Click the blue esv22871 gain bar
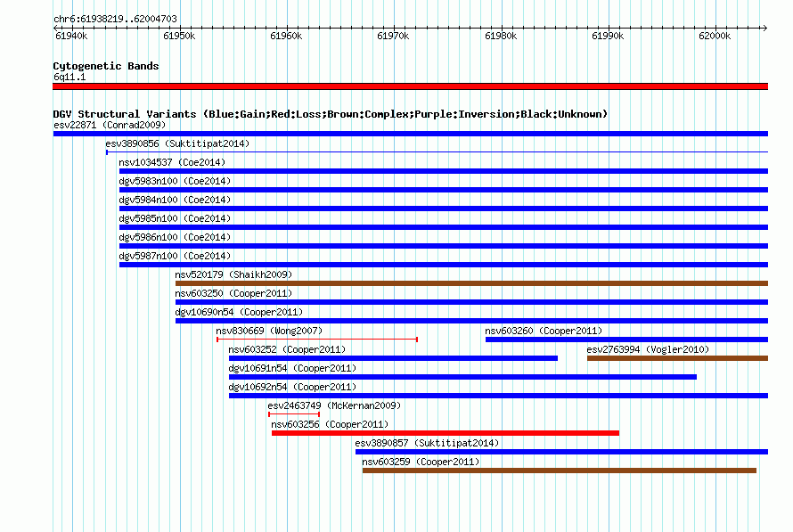The height and width of the screenshot is (532, 793). click(411, 134)
